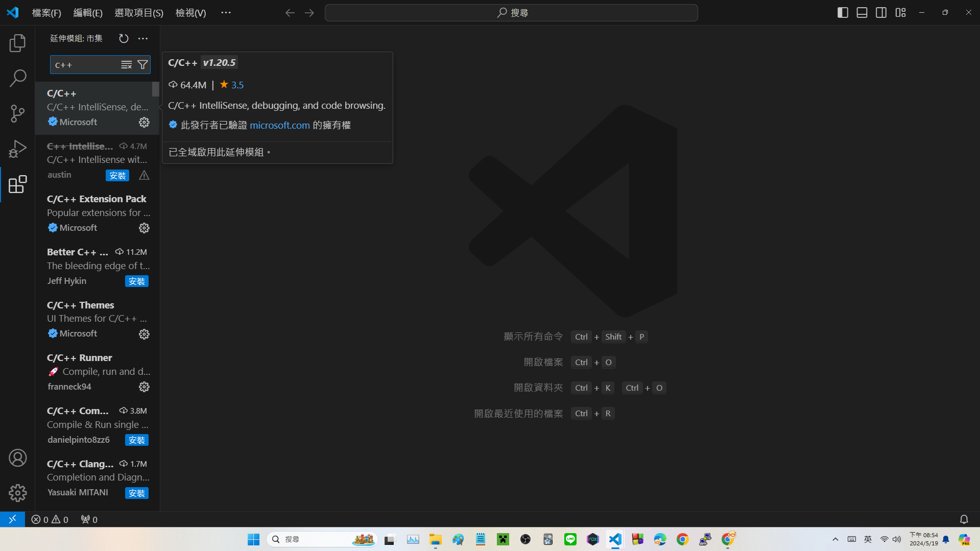
Task: Open Source Control view
Action: [17, 113]
